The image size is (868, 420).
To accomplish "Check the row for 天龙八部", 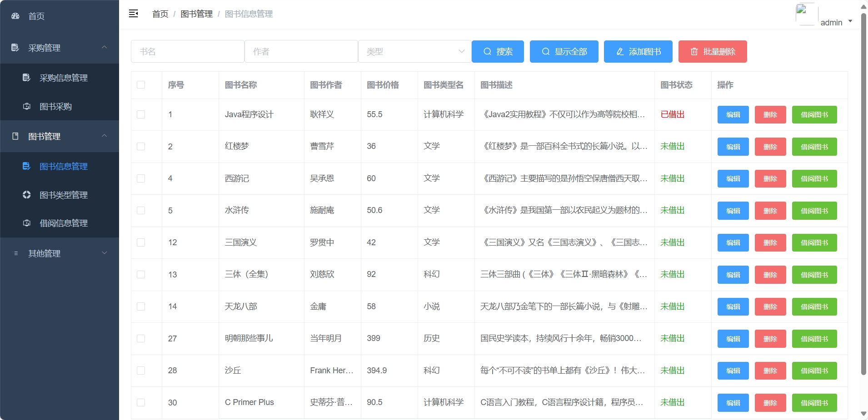I will point(141,306).
